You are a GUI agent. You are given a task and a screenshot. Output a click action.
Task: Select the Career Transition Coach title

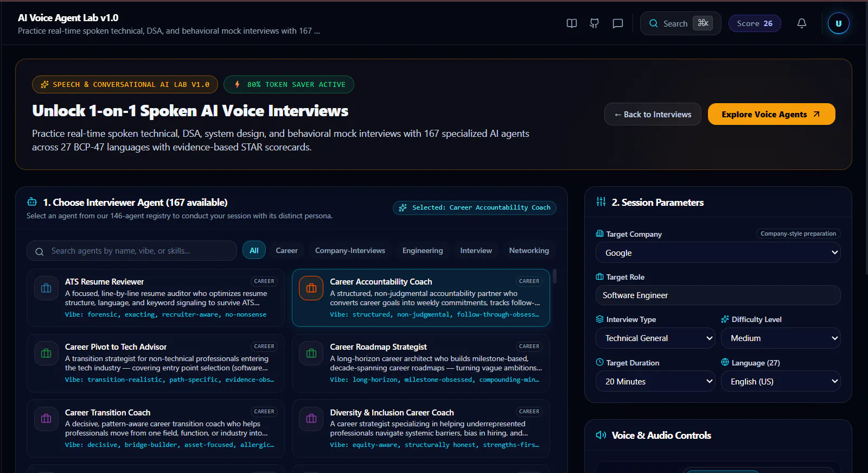click(107, 412)
